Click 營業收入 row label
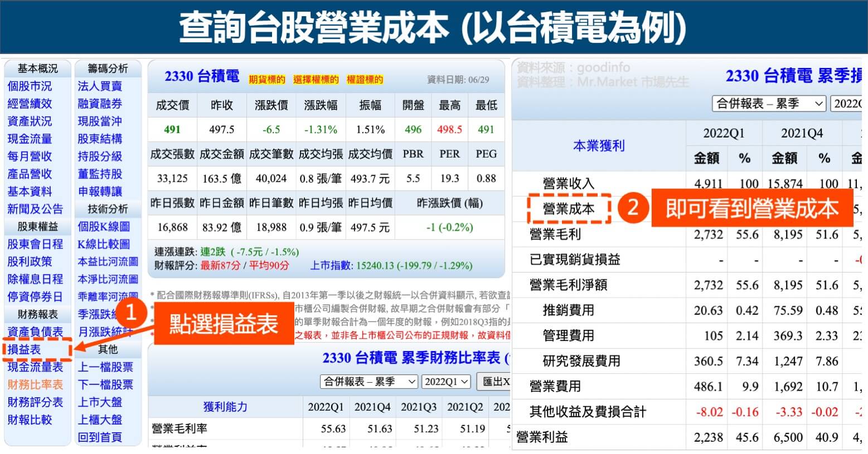Viewport: 868px width, 454px height. [569, 183]
